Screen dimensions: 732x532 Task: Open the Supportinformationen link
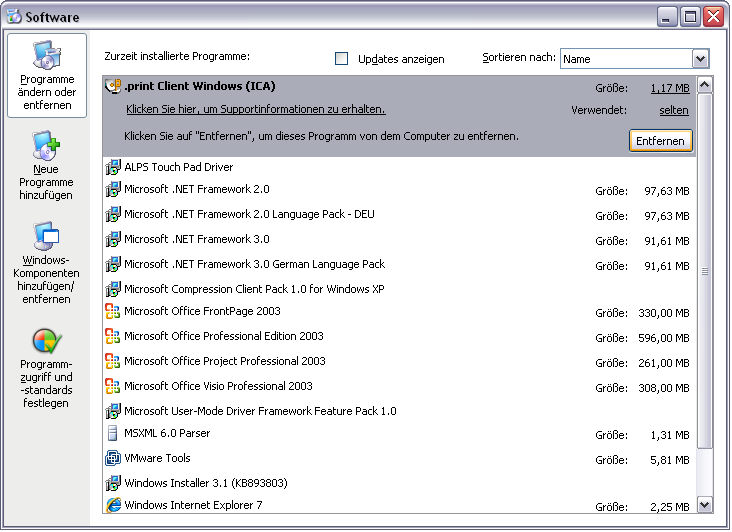[x=256, y=109]
